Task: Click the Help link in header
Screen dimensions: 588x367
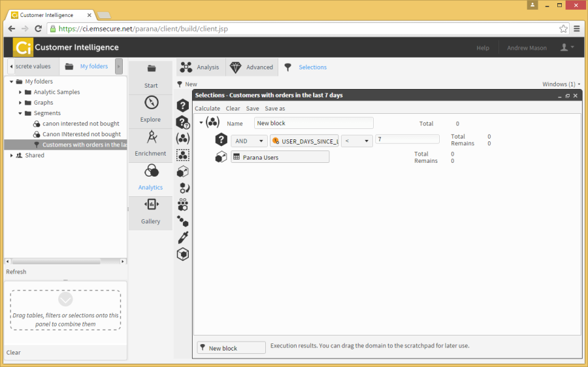Action: coord(483,48)
